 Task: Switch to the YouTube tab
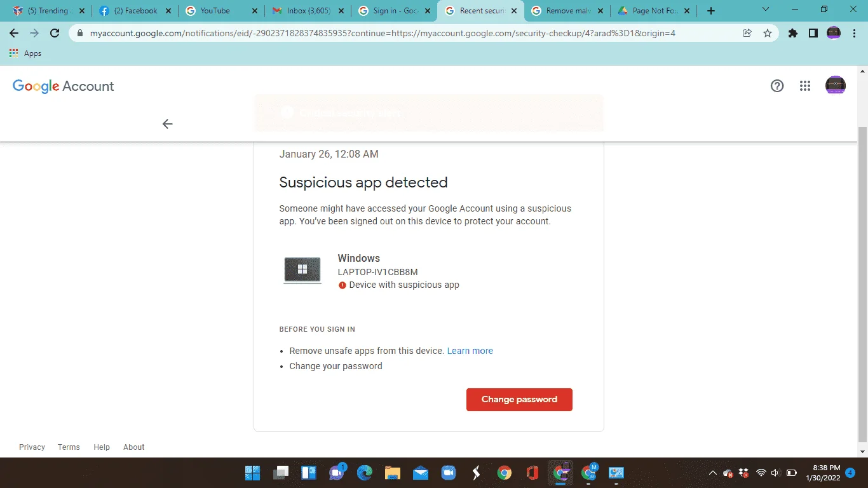pyautogui.click(x=221, y=11)
